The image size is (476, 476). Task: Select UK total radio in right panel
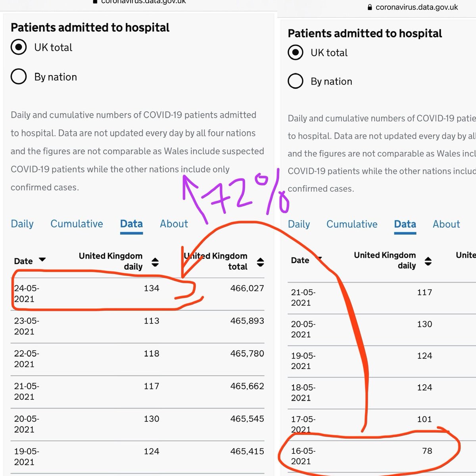[x=296, y=52]
